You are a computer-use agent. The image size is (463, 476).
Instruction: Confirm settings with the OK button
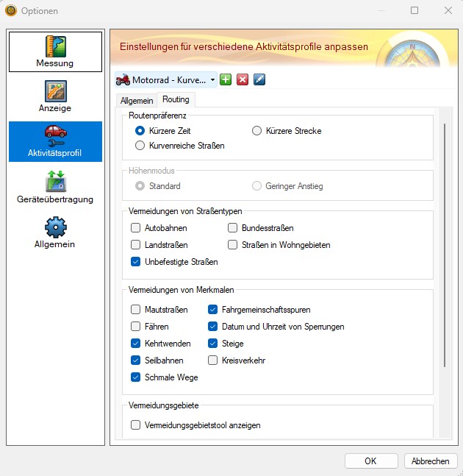[371, 461]
